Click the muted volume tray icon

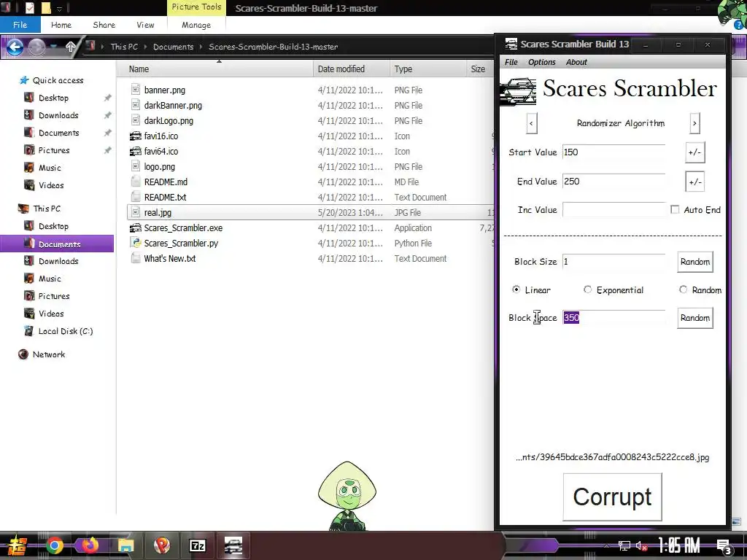coord(641,545)
